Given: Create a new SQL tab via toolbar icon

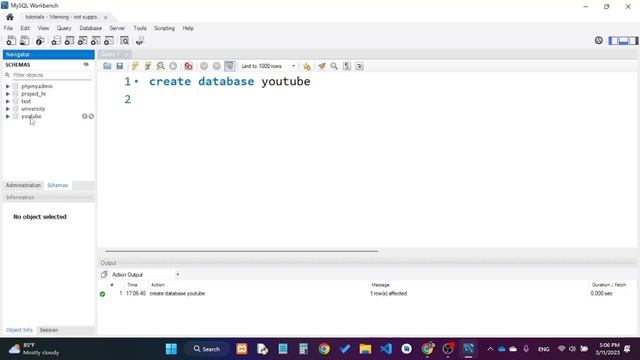Looking at the screenshot, I should (x=11, y=40).
